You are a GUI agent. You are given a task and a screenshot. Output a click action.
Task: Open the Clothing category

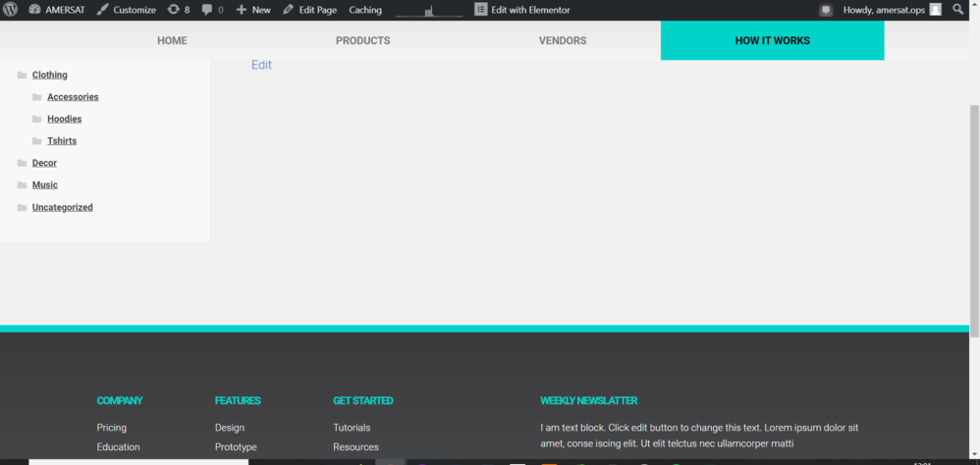click(x=50, y=75)
